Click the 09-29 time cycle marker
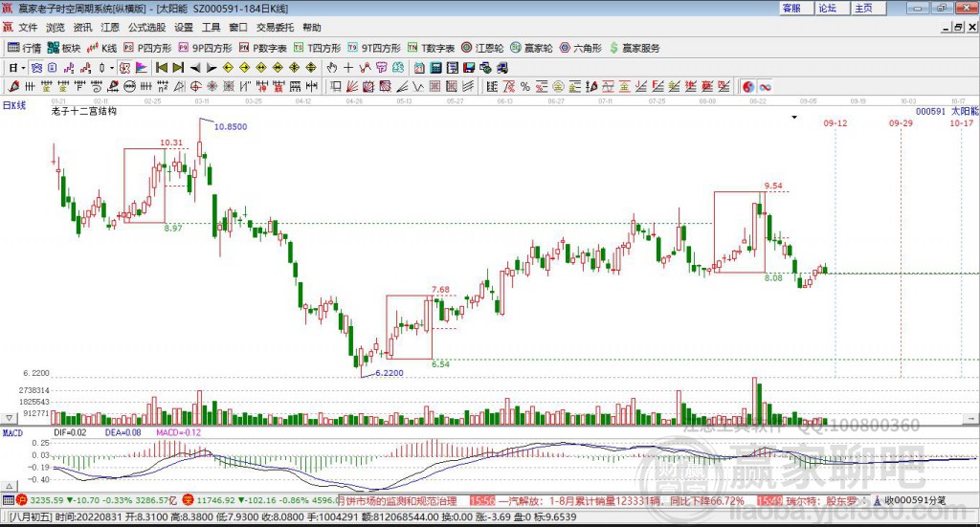This screenshot has width=980, height=527. click(901, 123)
